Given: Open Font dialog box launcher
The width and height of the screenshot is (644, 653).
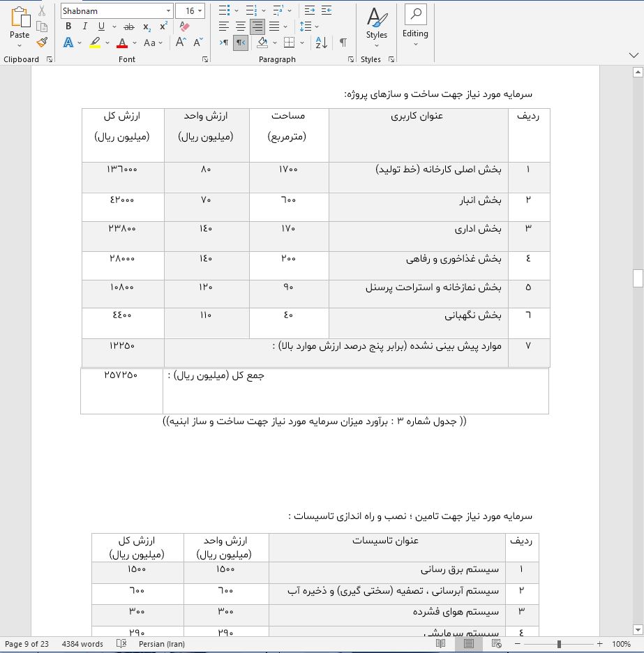Looking at the screenshot, I should click(x=205, y=59).
